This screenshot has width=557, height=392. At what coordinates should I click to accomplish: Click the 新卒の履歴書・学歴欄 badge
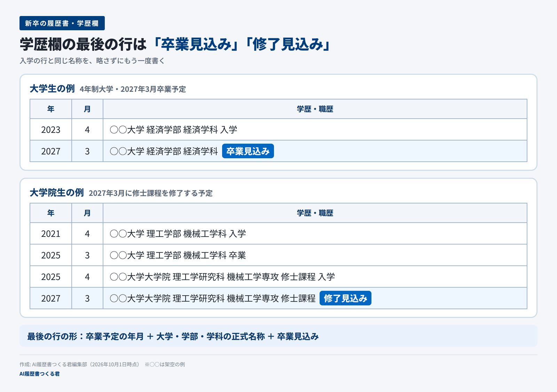pos(62,23)
